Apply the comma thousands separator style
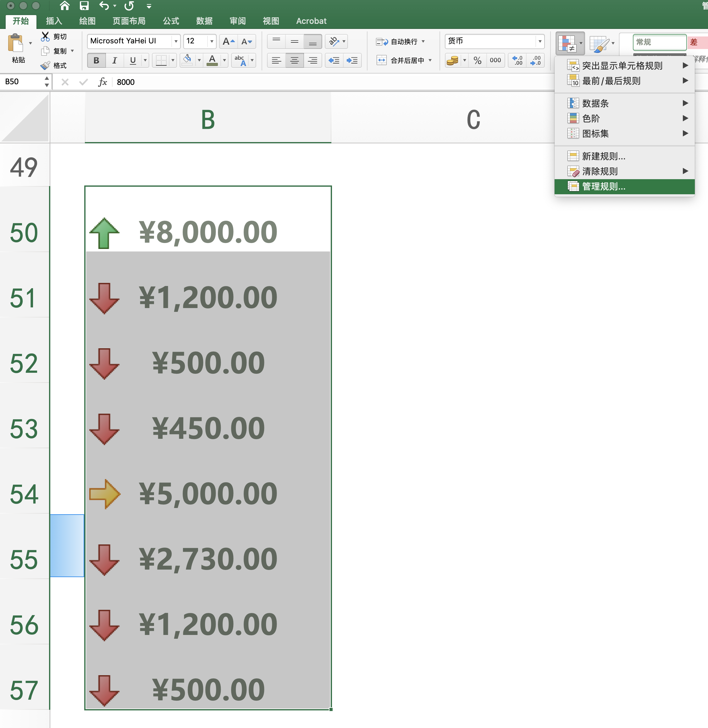 pyautogui.click(x=495, y=60)
